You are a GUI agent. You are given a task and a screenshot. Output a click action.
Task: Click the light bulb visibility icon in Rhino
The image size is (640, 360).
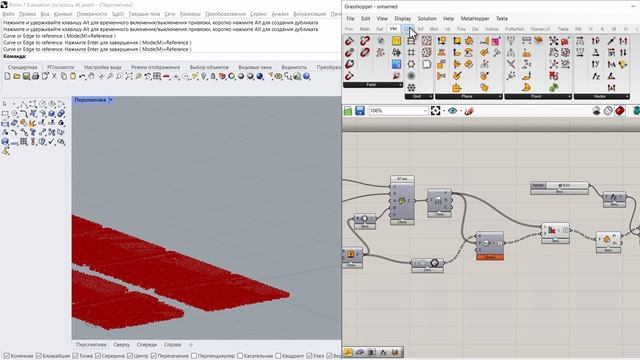click(x=204, y=76)
